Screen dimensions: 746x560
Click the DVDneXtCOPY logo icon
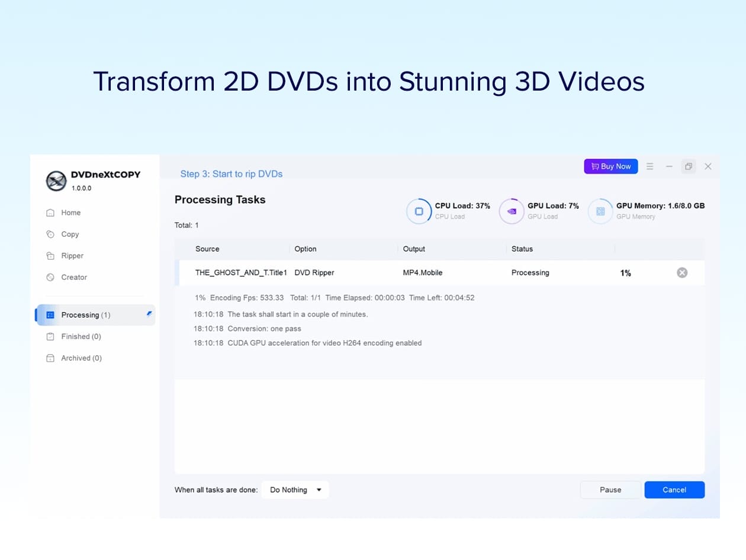[x=56, y=181]
